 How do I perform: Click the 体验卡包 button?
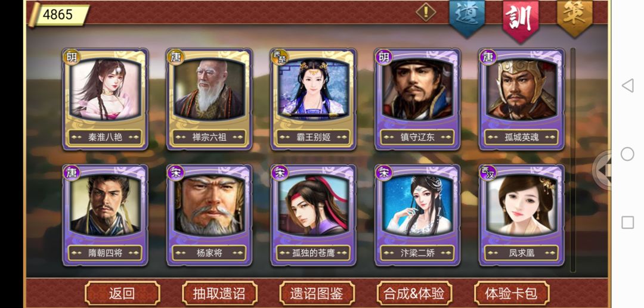[x=512, y=294]
